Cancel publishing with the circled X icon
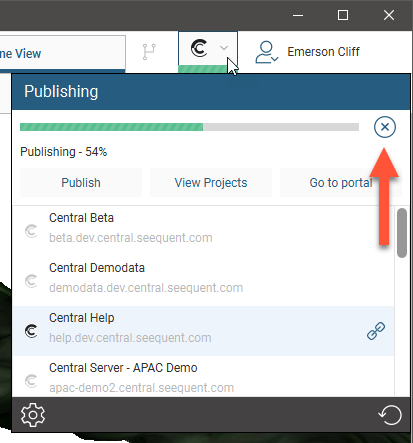413x443 pixels. pos(385,127)
